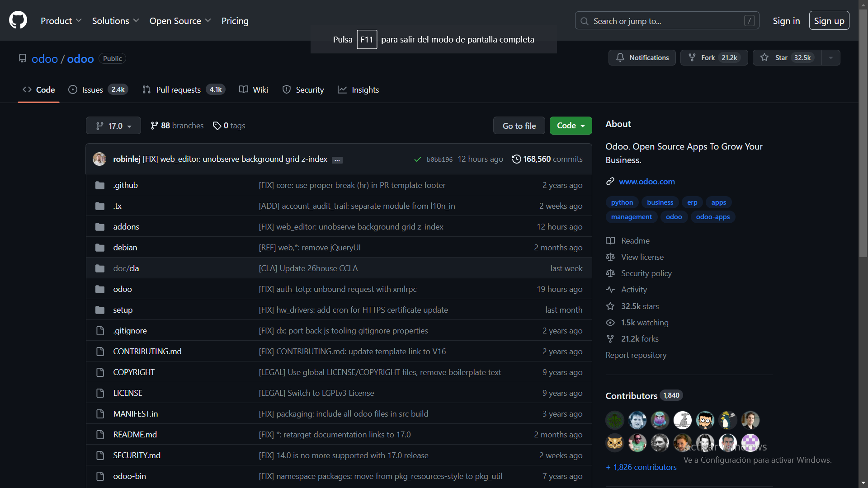868x488 pixels.
Task: Expand the Open Source menu
Action: pos(180,21)
